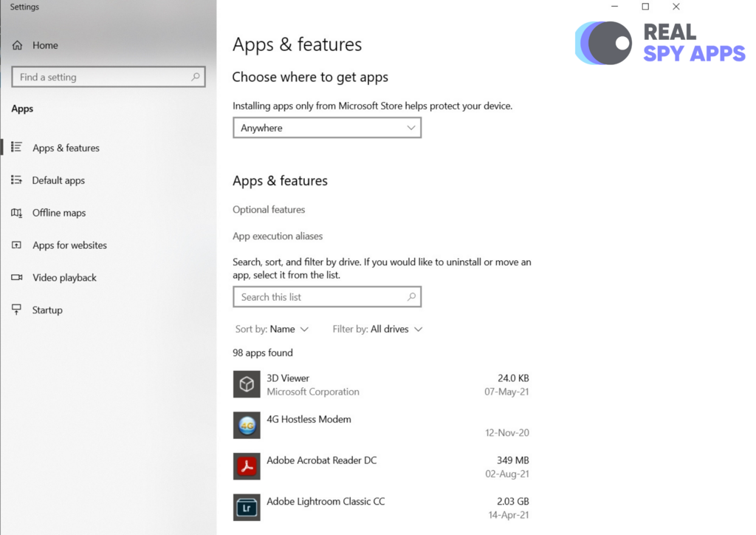Click the 2.03 GB size value
This screenshot has height=535, width=756.
[x=513, y=501]
